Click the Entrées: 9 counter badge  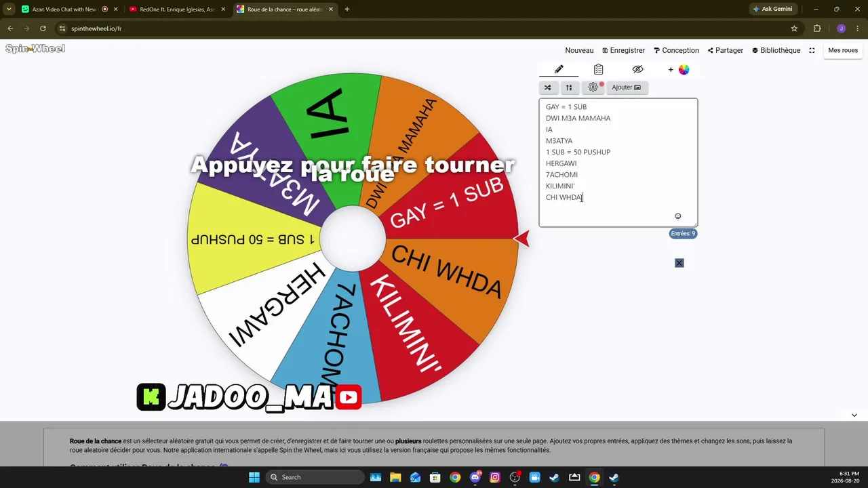coord(682,234)
